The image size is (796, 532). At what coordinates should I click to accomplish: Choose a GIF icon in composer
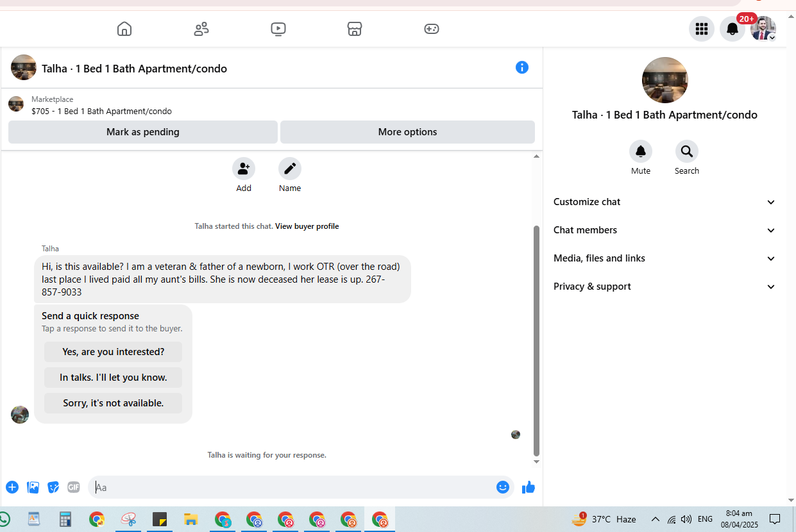pyautogui.click(x=74, y=487)
